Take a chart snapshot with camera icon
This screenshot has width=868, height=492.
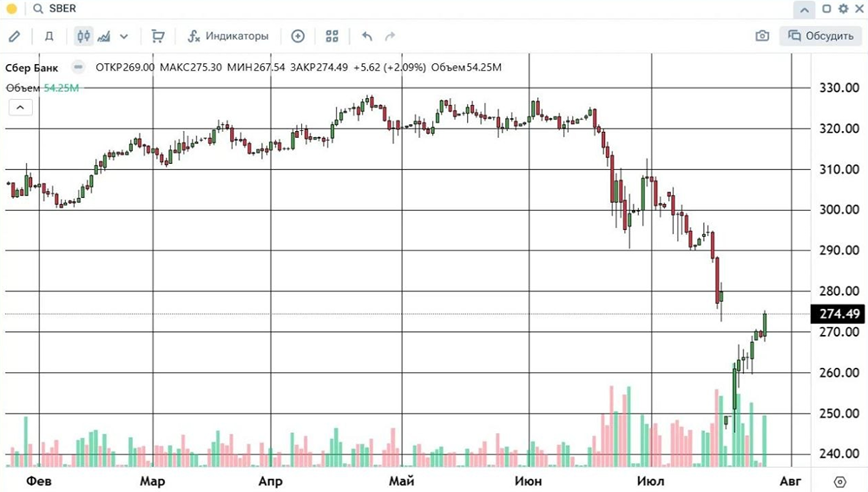[762, 36]
